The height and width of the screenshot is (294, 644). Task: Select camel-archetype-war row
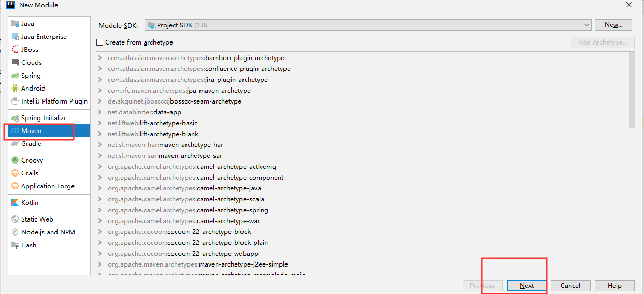click(x=363, y=221)
